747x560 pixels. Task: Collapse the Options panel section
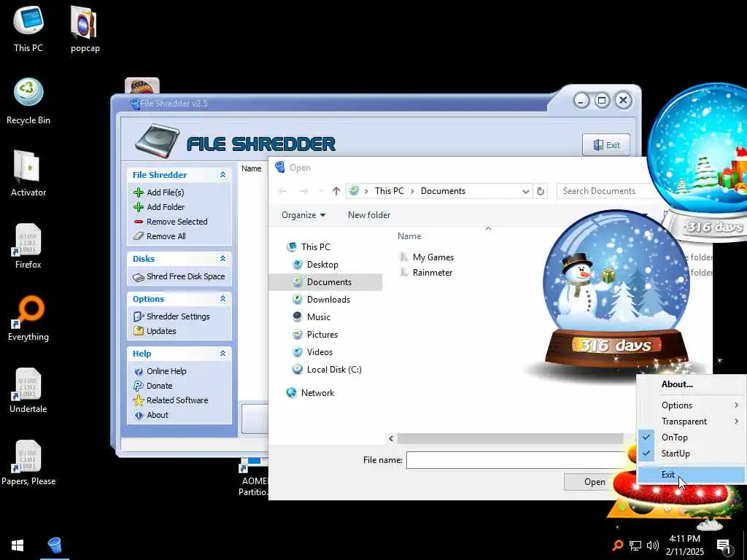click(222, 298)
